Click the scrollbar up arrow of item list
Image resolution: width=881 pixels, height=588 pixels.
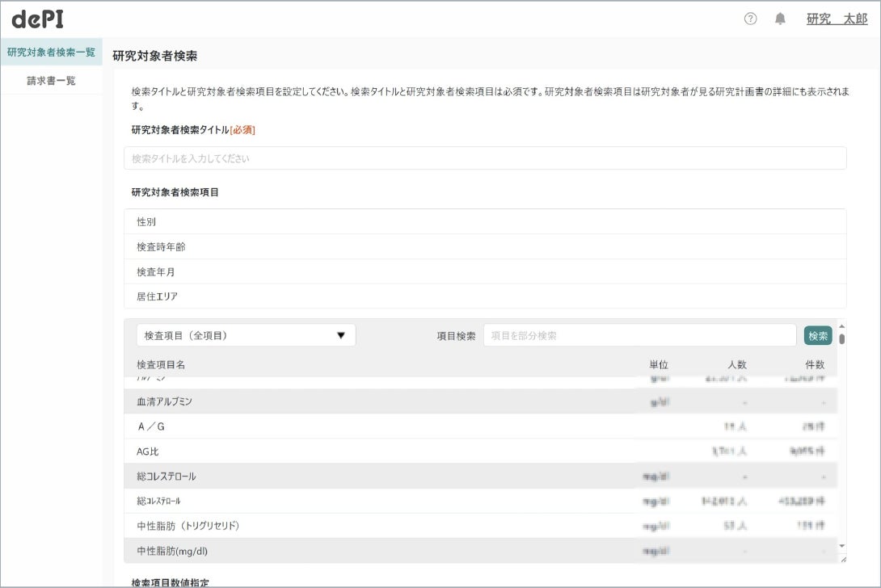[x=841, y=325]
